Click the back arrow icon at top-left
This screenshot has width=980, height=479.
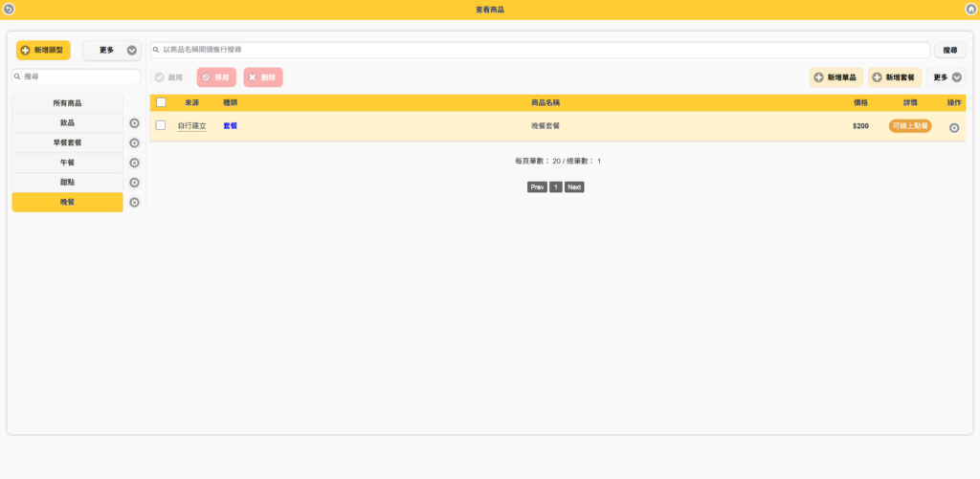(x=9, y=9)
